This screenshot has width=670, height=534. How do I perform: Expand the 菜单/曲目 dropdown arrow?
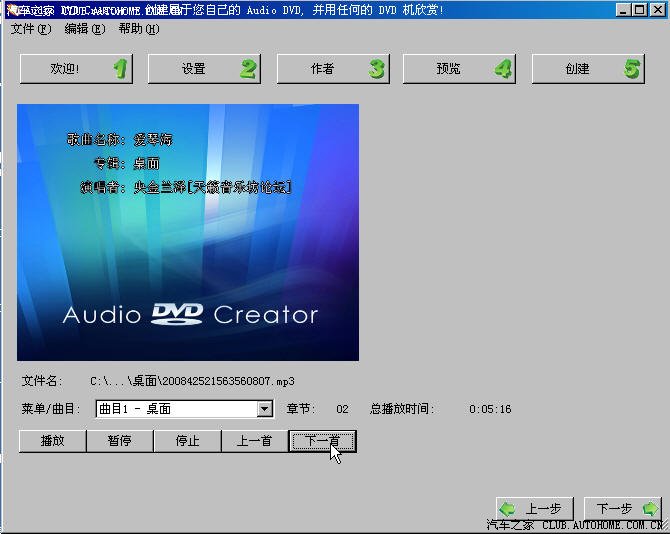tap(264, 409)
